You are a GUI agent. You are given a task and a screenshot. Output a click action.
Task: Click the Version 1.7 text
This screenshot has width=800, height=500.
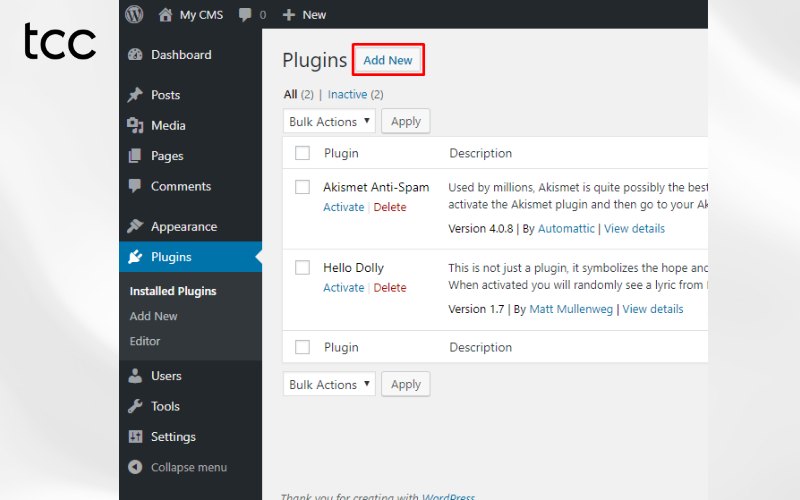476,309
